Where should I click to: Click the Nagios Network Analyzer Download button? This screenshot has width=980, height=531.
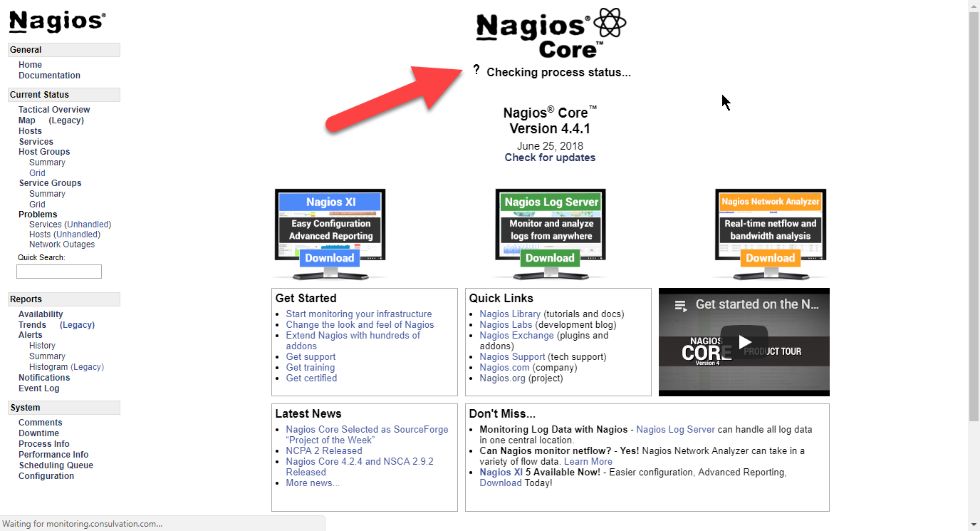coord(771,258)
